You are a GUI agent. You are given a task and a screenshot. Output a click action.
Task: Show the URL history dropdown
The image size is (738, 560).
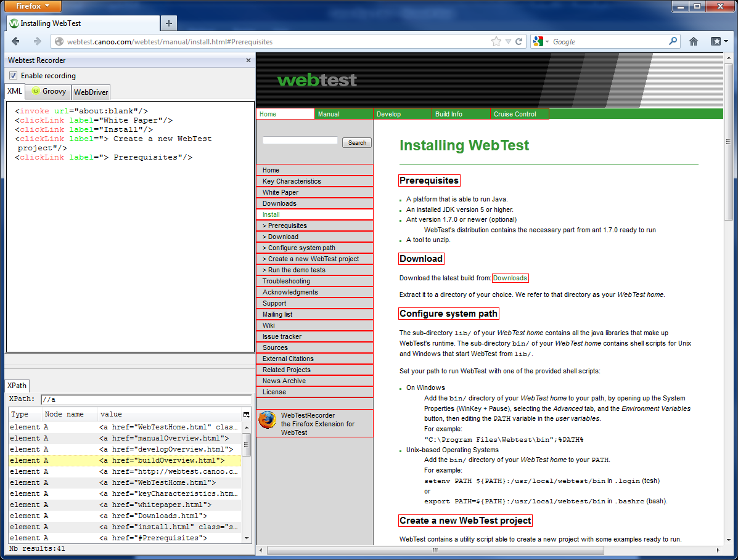[x=508, y=41]
